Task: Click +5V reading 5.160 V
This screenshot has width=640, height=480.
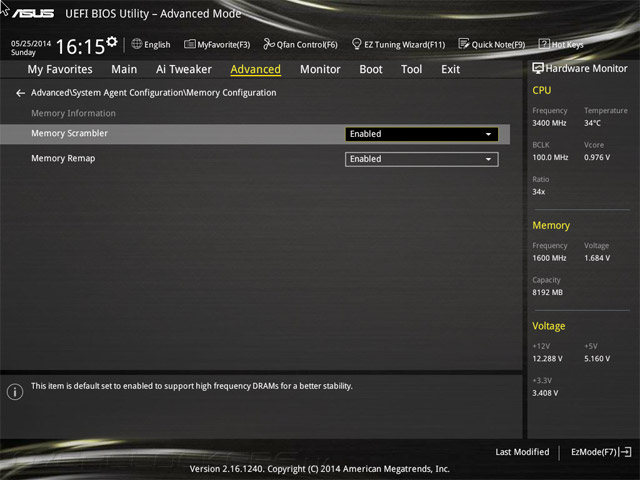Action: [x=597, y=358]
